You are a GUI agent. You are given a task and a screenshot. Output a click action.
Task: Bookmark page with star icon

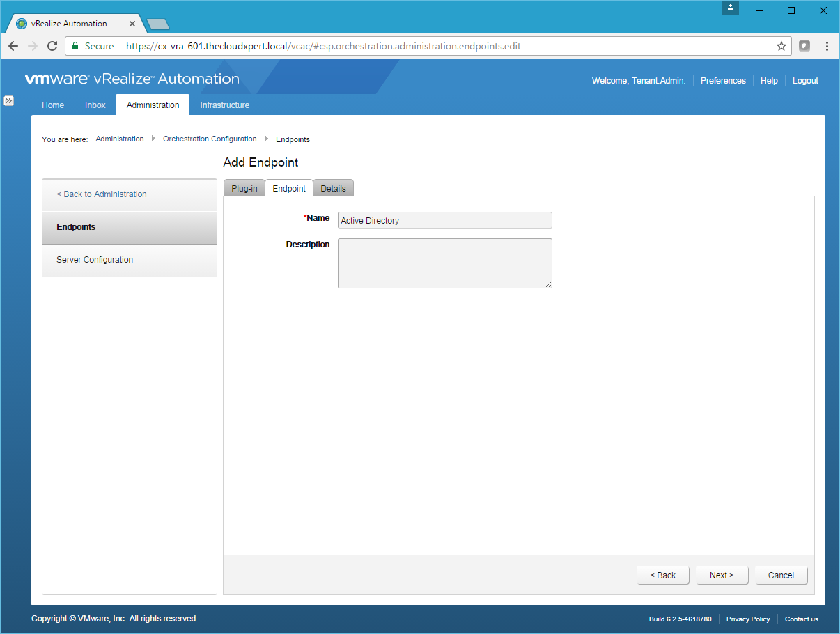point(781,46)
